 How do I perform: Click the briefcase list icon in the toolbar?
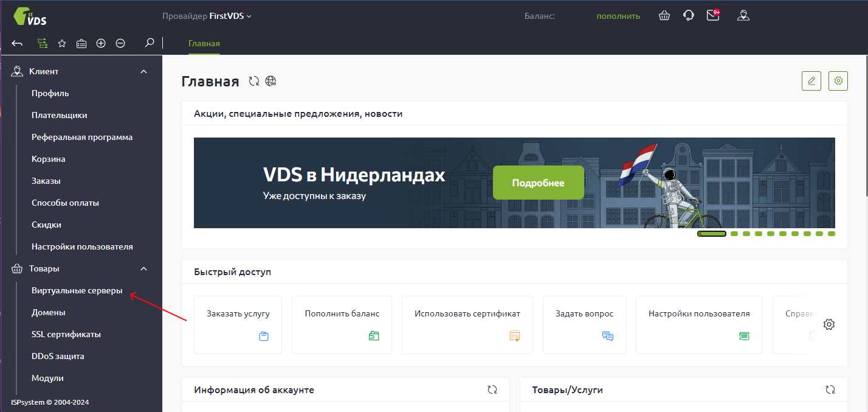click(81, 43)
